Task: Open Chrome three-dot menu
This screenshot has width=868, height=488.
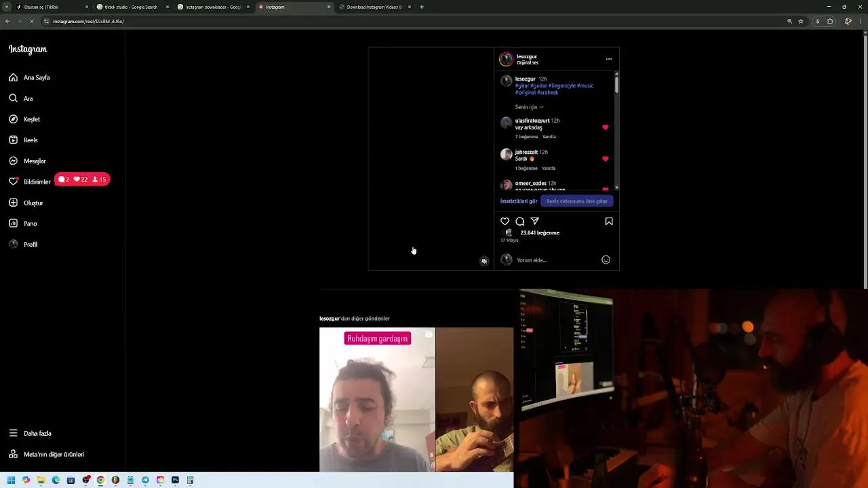Action: pyautogui.click(x=862, y=21)
